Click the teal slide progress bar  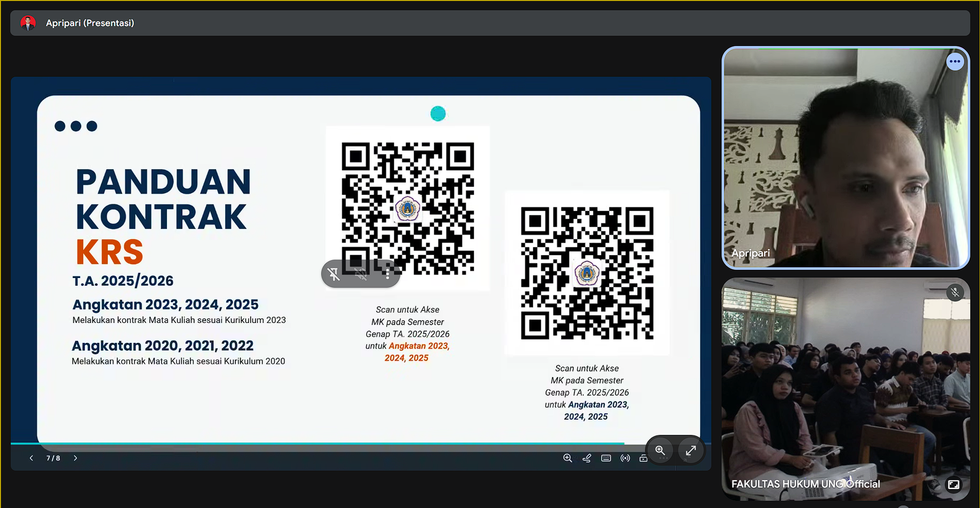(x=317, y=443)
